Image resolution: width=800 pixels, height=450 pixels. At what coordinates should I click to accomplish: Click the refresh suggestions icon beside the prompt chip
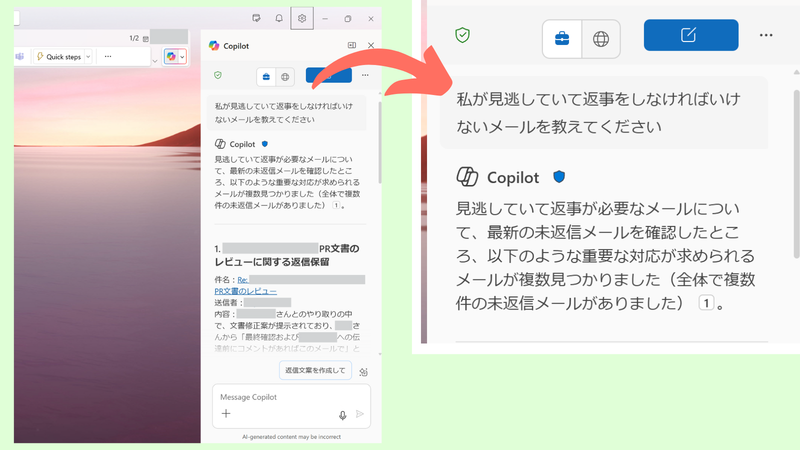click(364, 372)
